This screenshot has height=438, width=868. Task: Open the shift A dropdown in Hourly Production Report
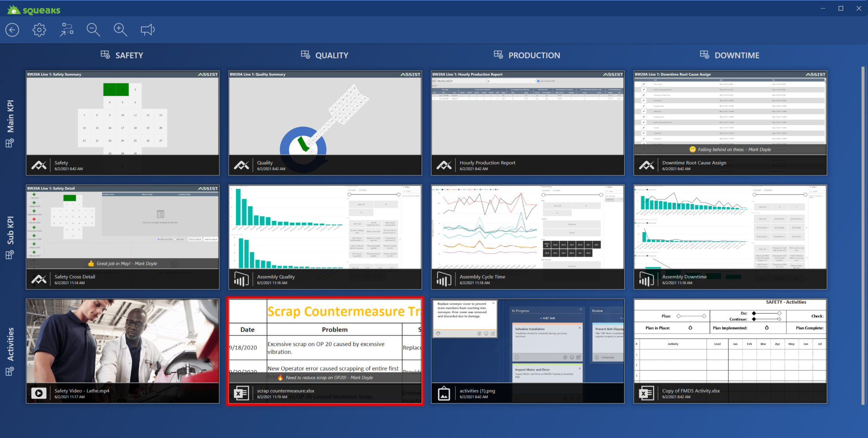(535, 81)
